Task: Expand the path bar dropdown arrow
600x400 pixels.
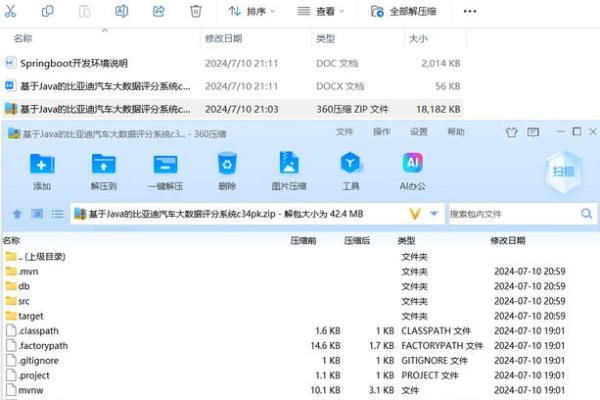Action: (434, 214)
